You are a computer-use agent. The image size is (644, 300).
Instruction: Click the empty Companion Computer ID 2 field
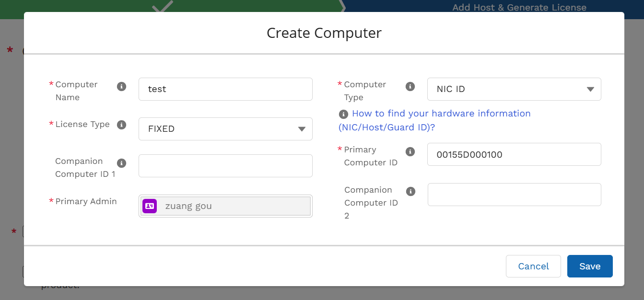(x=514, y=195)
